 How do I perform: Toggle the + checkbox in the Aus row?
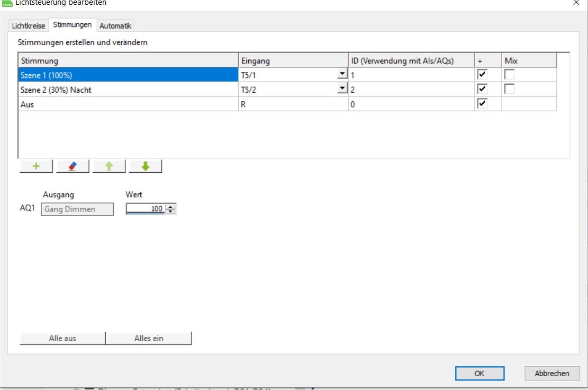click(x=482, y=104)
